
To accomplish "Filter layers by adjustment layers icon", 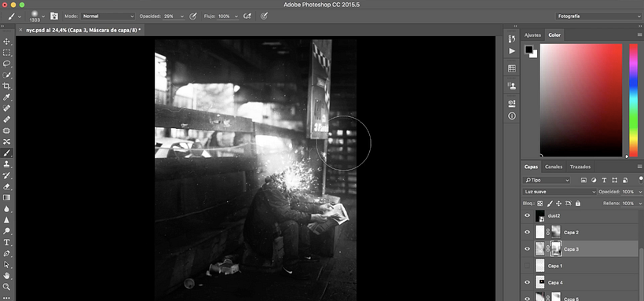I will click(594, 180).
